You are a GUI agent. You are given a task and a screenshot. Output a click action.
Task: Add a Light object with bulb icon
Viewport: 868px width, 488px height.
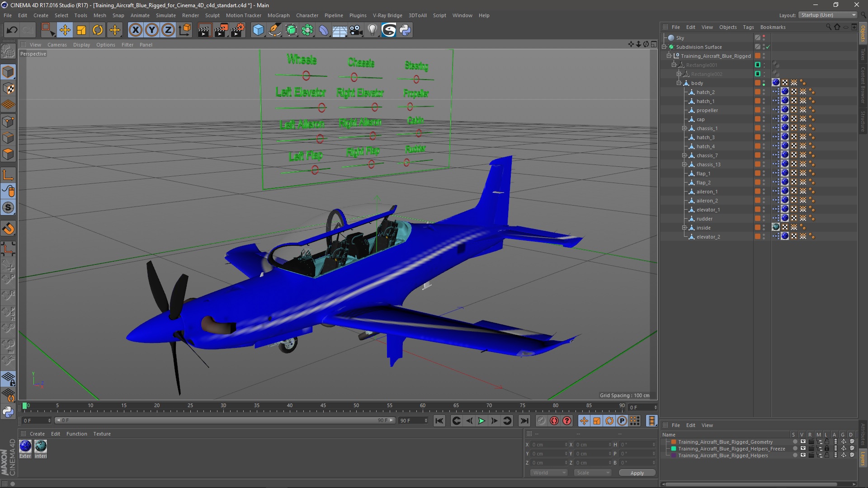click(x=372, y=30)
